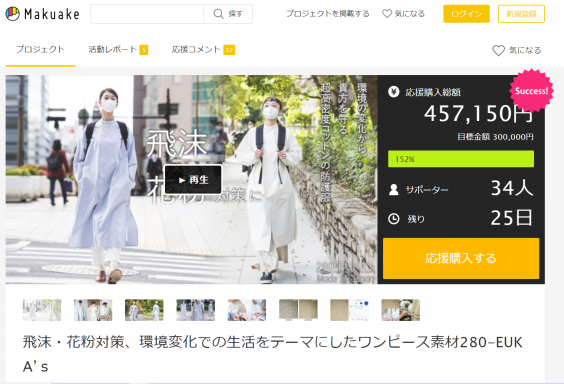Open the 活動レポート tab
This screenshot has width=564, height=384.
[x=113, y=49]
